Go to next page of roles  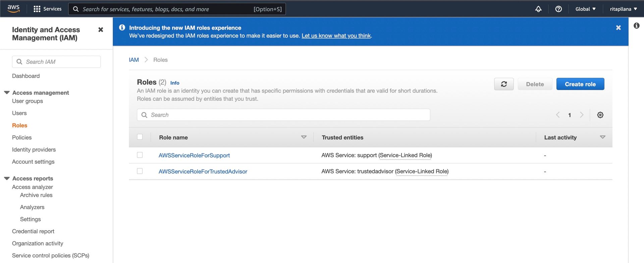tap(582, 115)
